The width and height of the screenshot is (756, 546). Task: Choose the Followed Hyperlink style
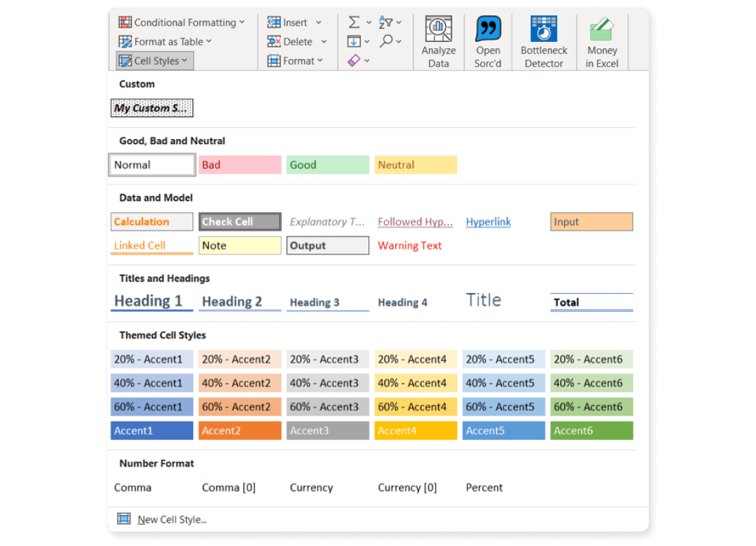(x=416, y=222)
